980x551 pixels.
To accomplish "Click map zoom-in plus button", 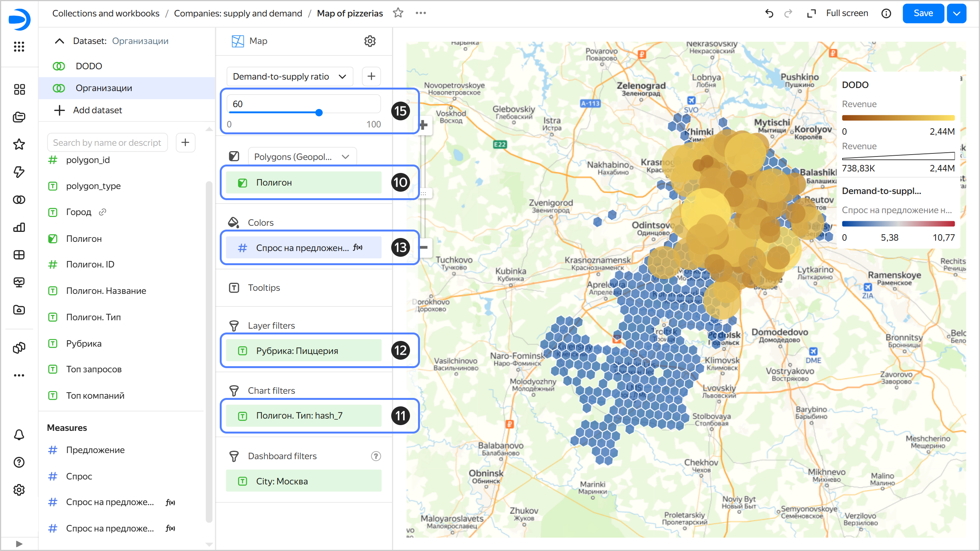I will tap(423, 125).
